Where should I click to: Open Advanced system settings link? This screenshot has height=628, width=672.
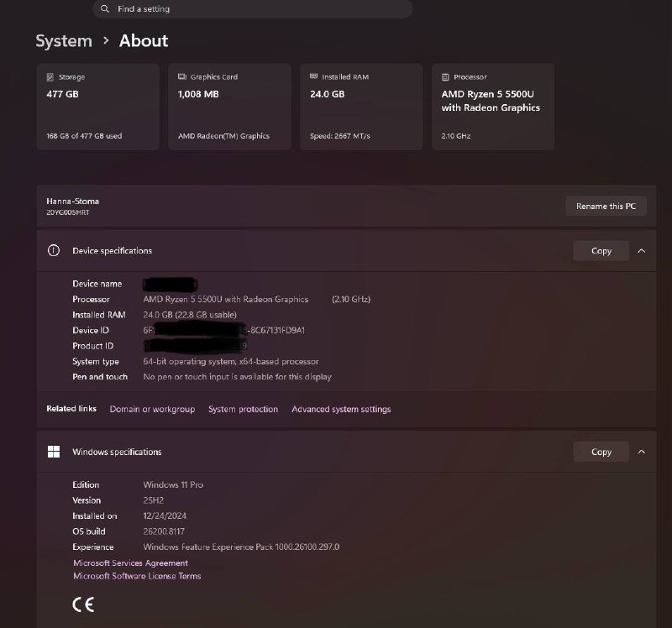point(341,410)
